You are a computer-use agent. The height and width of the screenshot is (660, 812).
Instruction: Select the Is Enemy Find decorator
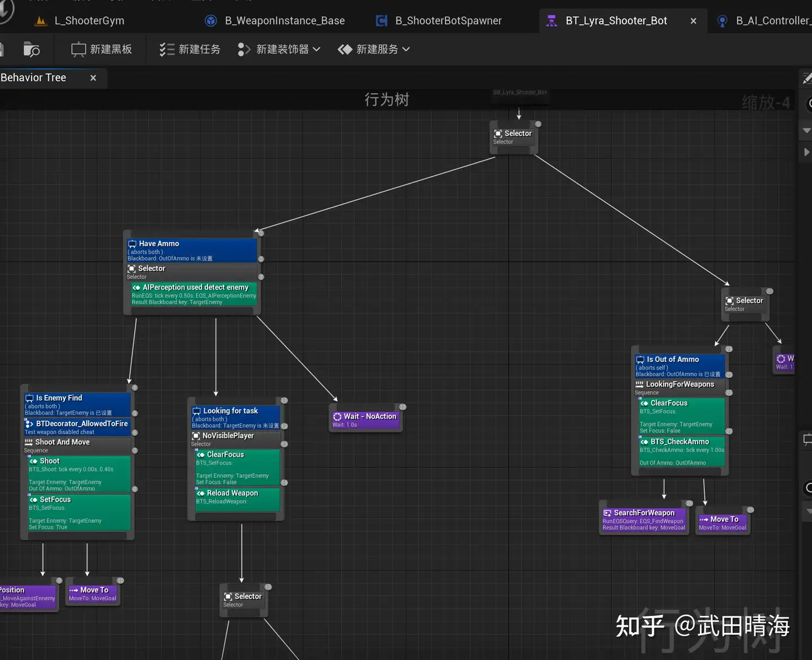tap(77, 405)
